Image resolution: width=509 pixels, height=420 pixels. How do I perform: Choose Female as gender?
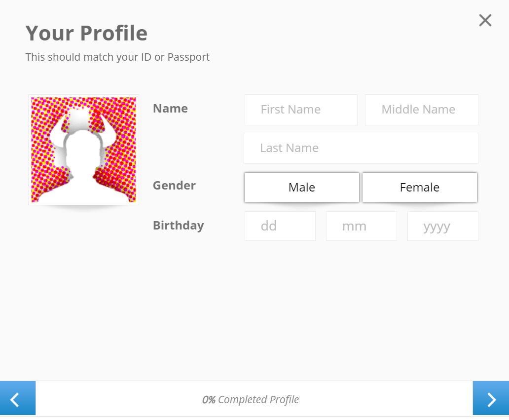coord(419,188)
